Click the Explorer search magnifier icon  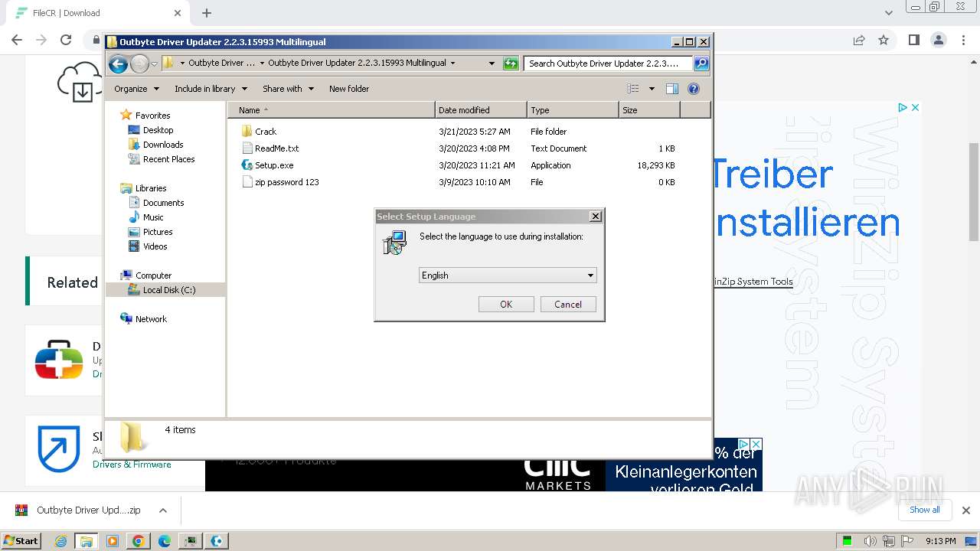(701, 64)
